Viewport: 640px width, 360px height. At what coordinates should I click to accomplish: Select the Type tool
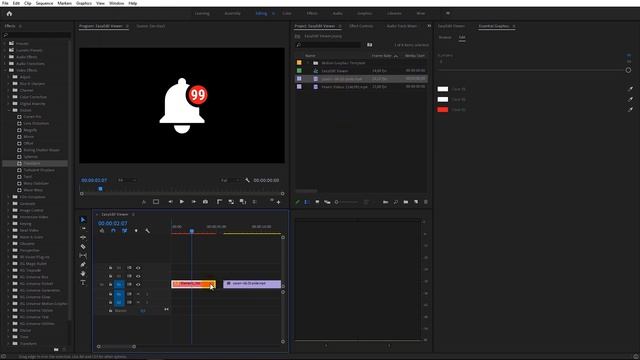[x=83, y=282]
